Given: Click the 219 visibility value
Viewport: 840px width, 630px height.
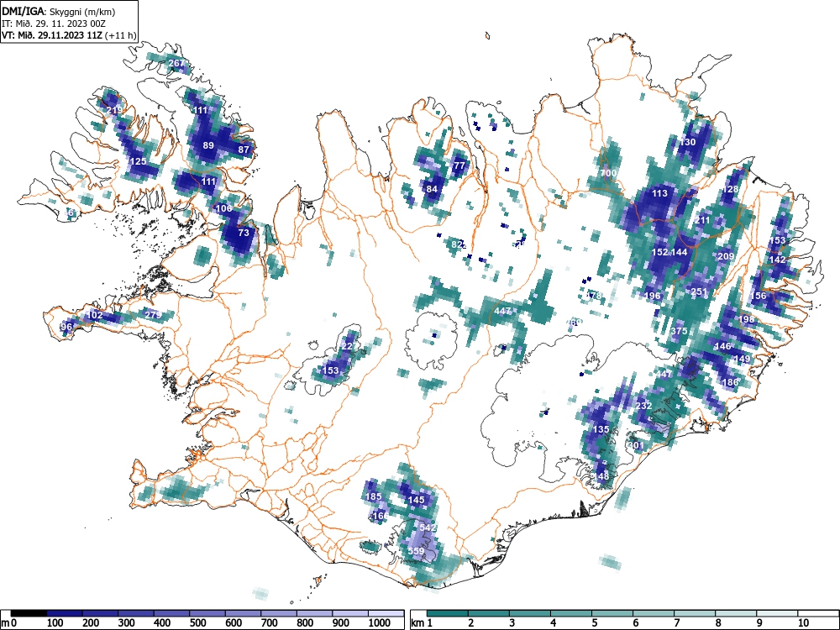Looking at the screenshot, I should point(114,110).
